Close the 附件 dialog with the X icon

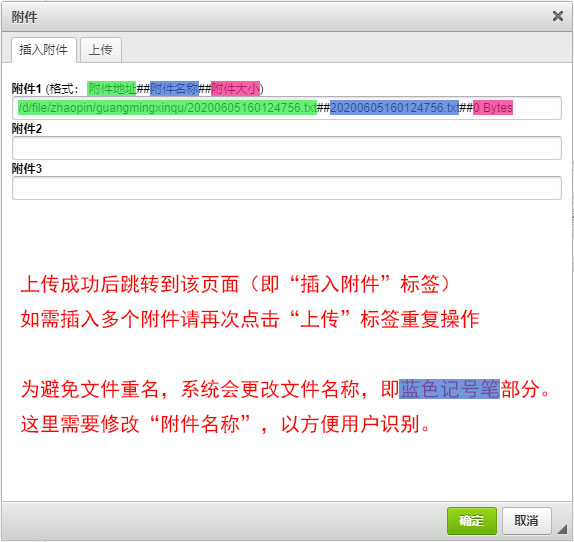558,16
